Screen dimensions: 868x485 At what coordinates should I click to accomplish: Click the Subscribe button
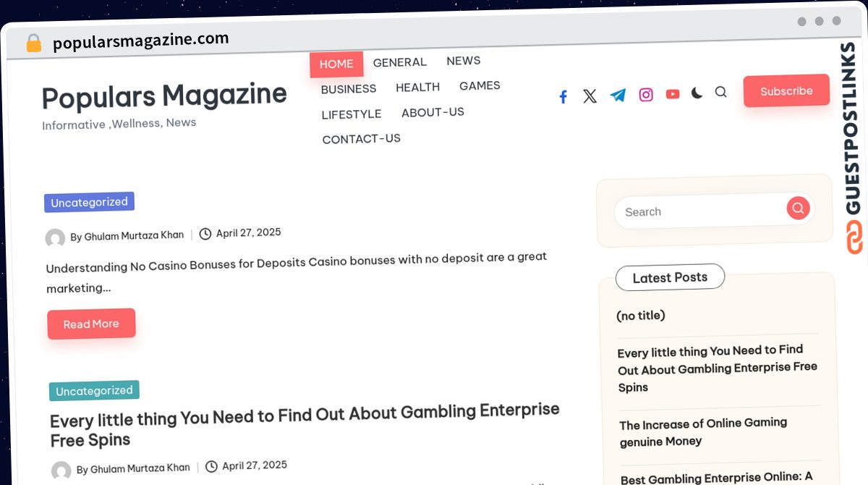pyautogui.click(x=786, y=91)
